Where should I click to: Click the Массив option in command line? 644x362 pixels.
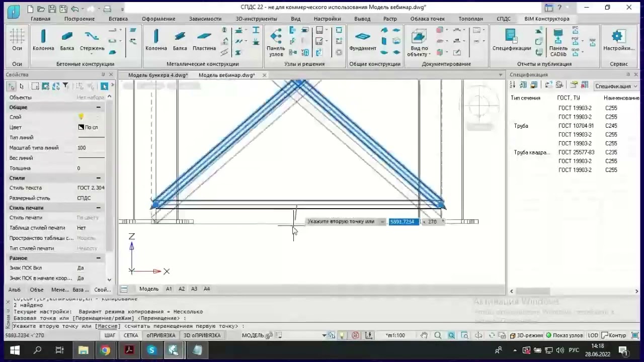point(107,326)
